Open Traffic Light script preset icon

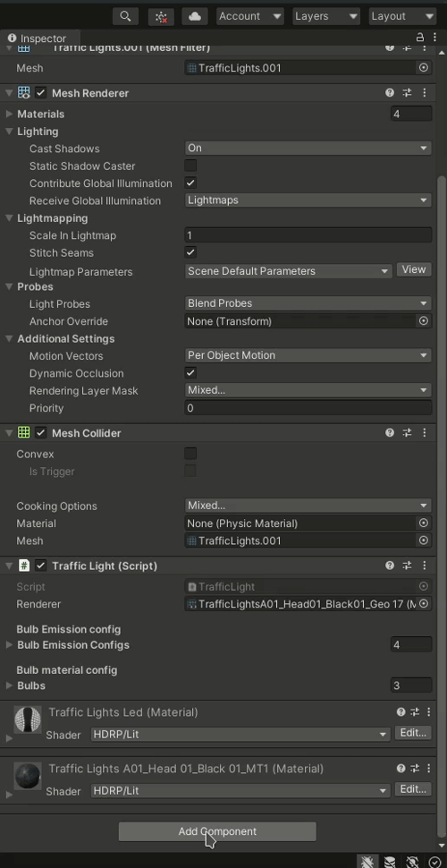pyautogui.click(x=407, y=566)
